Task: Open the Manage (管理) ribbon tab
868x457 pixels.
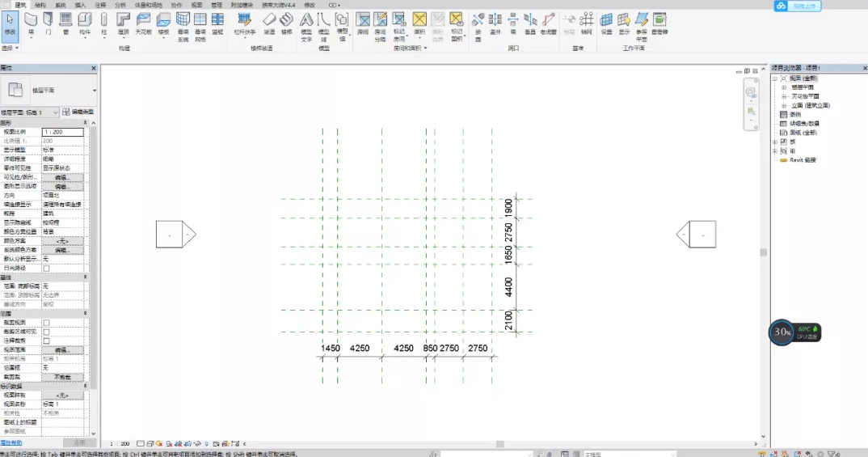Action: pos(217,5)
